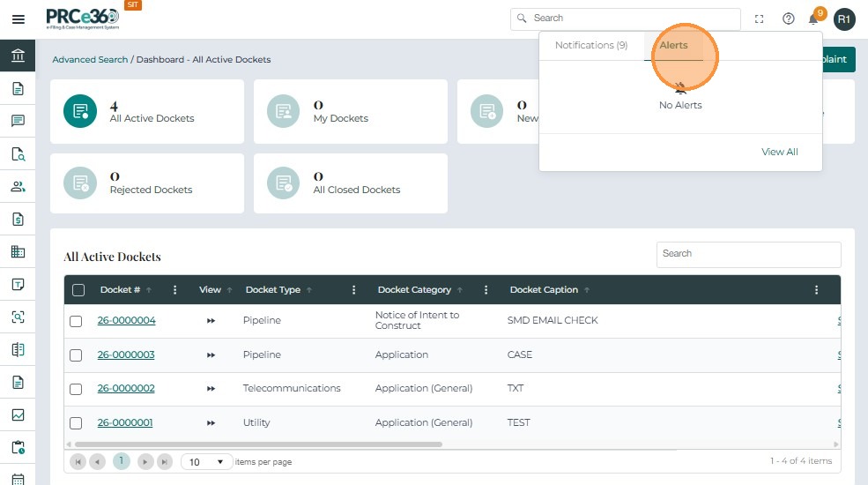Select checkbox for docket 26-0000002
Image resolution: width=868 pixels, height=485 pixels.
coord(76,389)
